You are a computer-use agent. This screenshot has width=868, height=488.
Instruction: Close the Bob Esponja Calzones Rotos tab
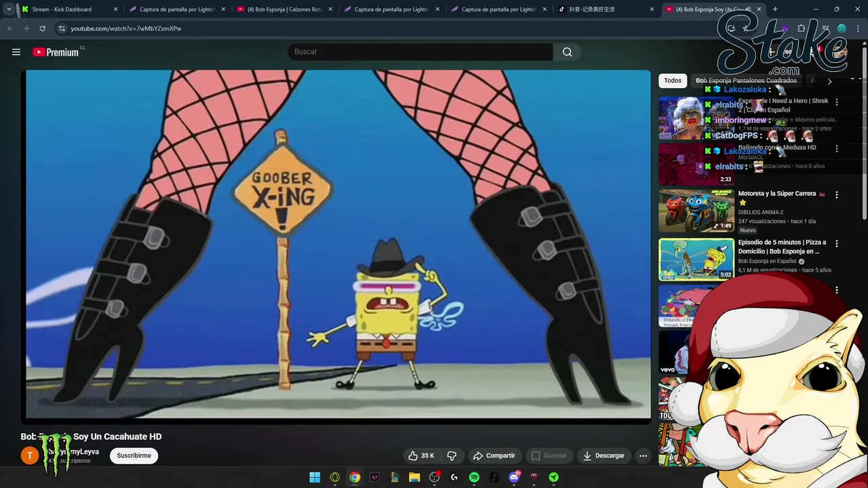click(330, 9)
